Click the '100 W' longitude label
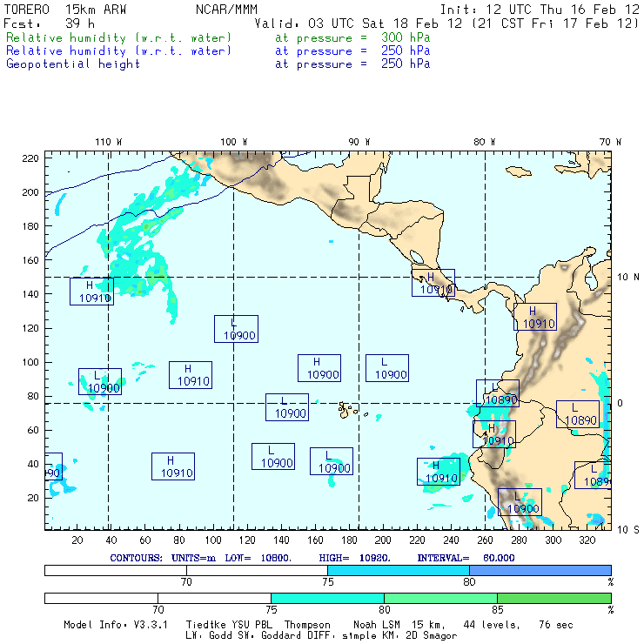This screenshot has height=644, width=644. click(234, 142)
